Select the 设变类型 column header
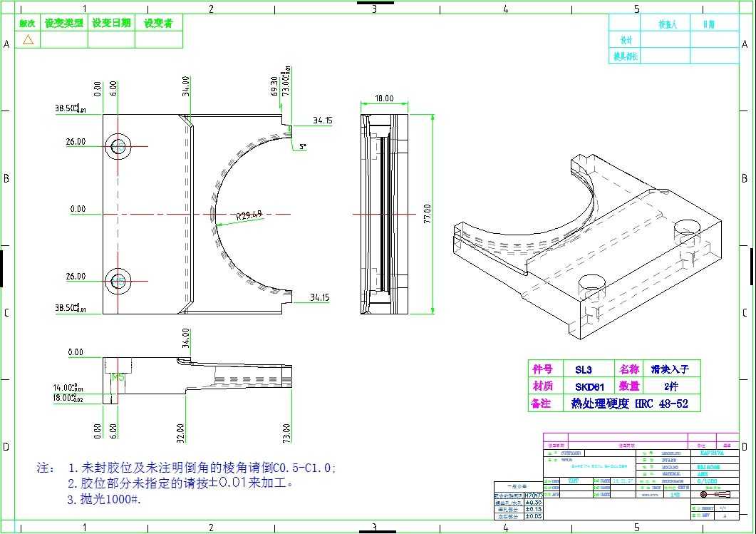This screenshot has width=756, height=534. pyautogui.click(x=63, y=22)
